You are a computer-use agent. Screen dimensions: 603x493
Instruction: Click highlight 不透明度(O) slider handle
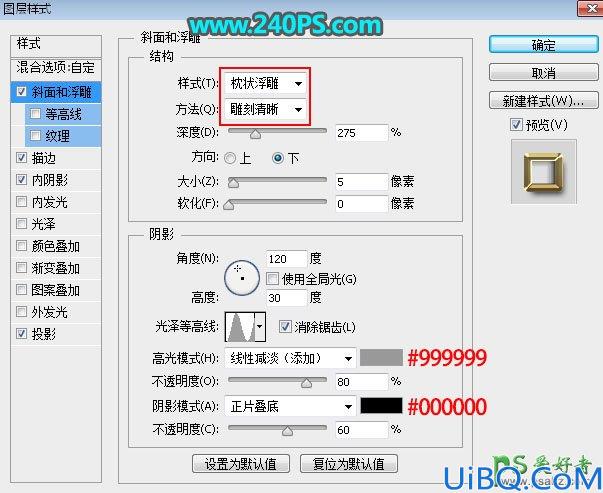(x=306, y=383)
